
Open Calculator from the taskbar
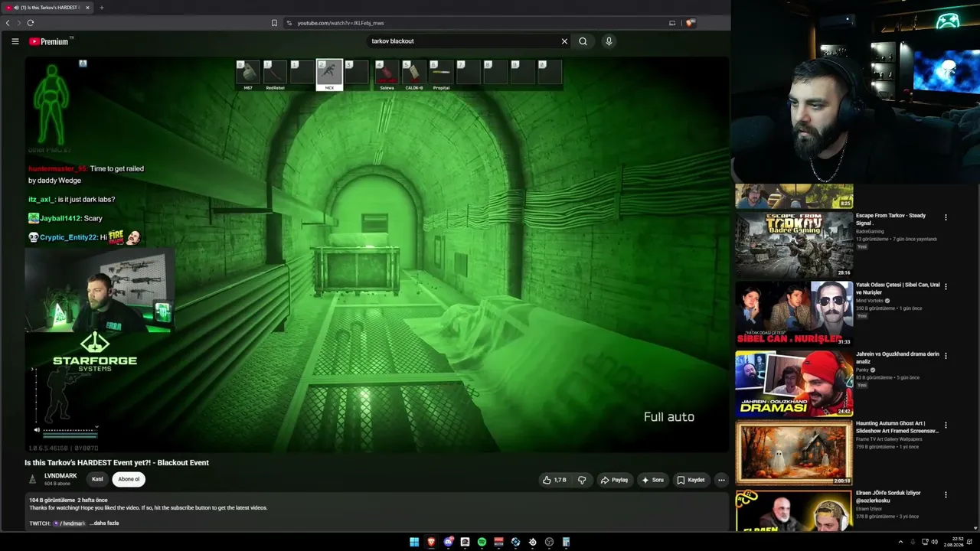(x=566, y=542)
